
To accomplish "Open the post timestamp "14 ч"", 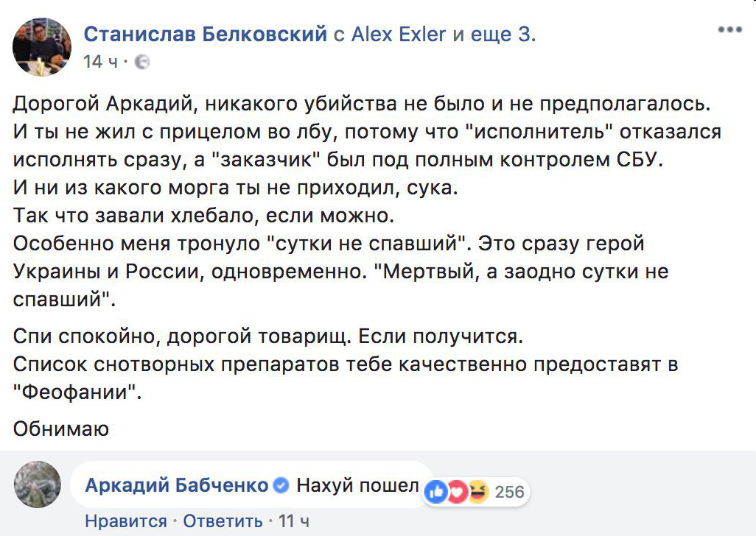I will 101,62.
